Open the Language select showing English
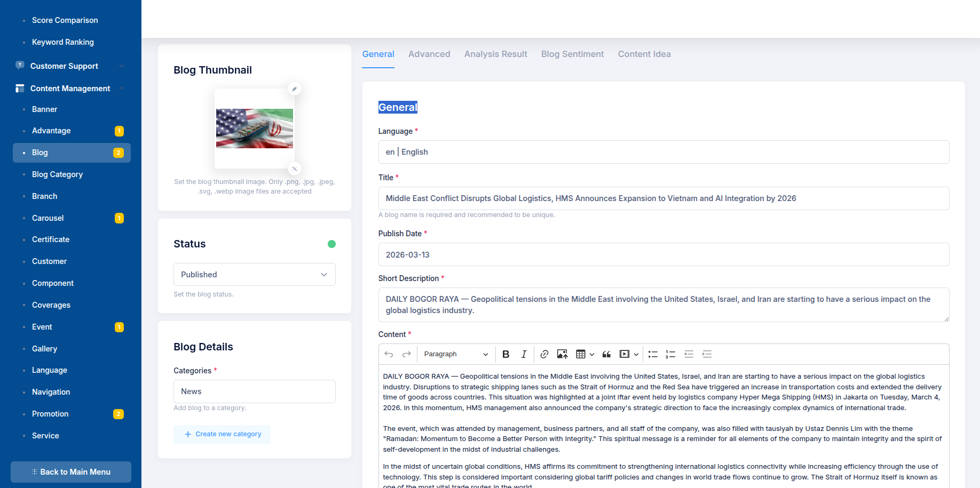The width and height of the screenshot is (980, 488). coord(663,152)
